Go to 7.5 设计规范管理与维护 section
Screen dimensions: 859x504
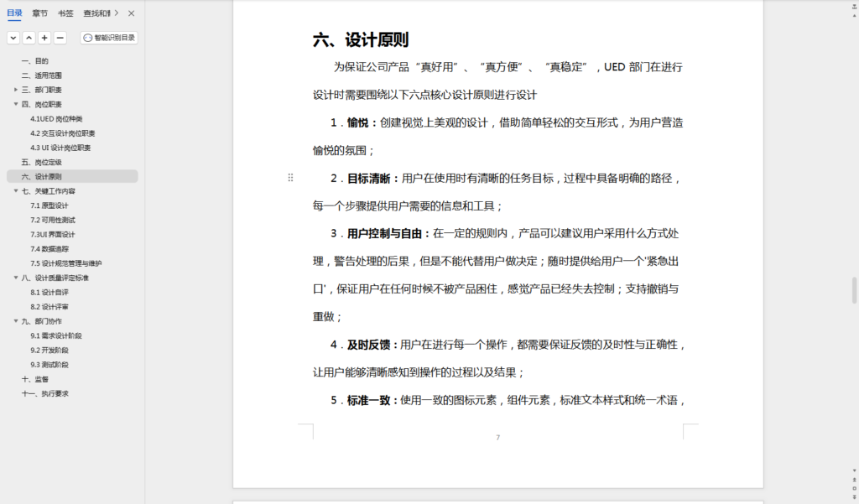click(66, 263)
